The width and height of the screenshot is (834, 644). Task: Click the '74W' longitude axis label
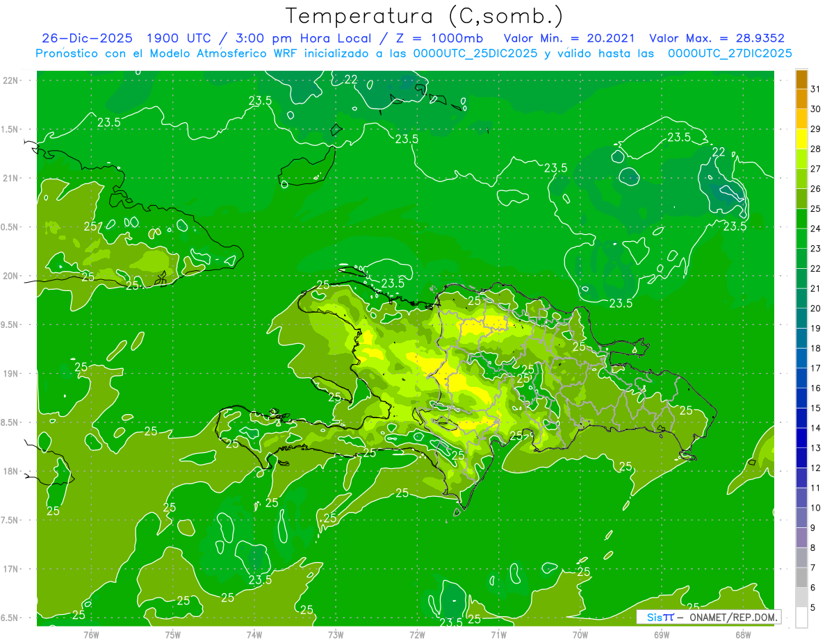254,634
